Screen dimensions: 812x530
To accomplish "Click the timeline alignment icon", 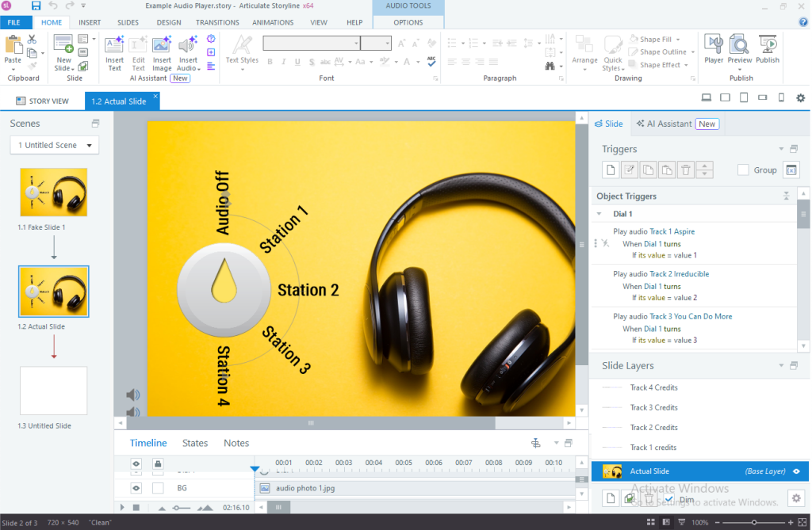I will (x=536, y=443).
